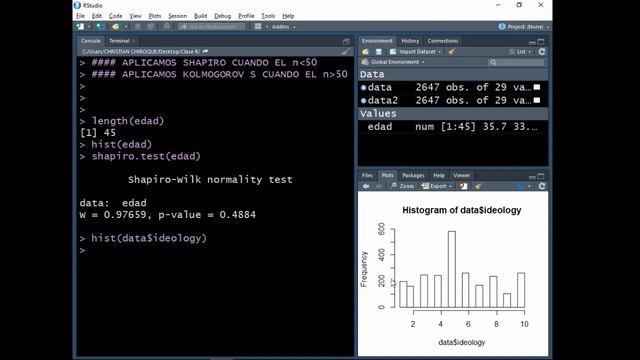This screenshot has width=640, height=360.
Task: Open the Session menu
Action: point(178,16)
